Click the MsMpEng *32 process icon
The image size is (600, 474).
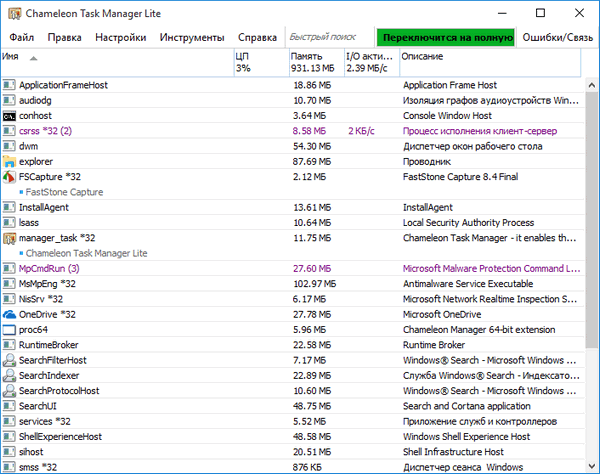(9, 284)
